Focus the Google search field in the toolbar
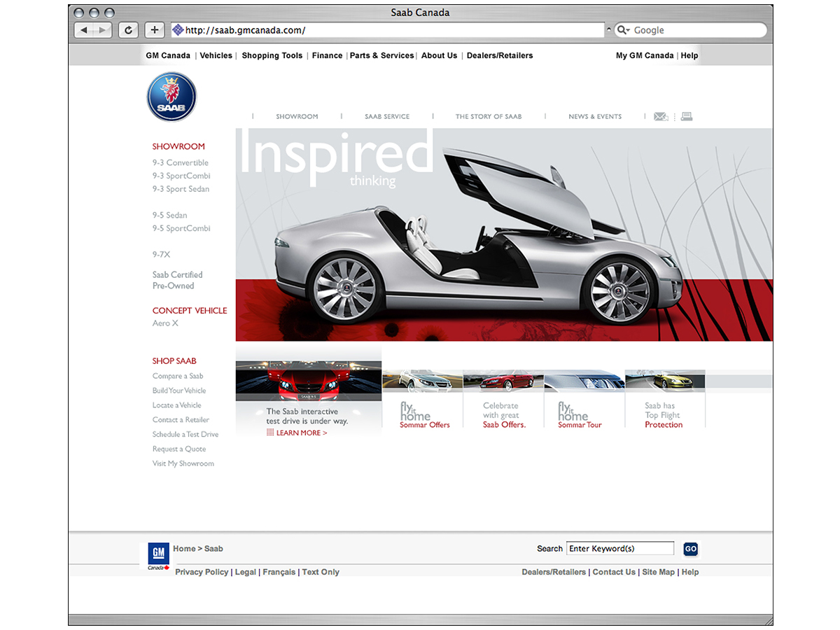This screenshot has width=840, height=630. pos(690,30)
